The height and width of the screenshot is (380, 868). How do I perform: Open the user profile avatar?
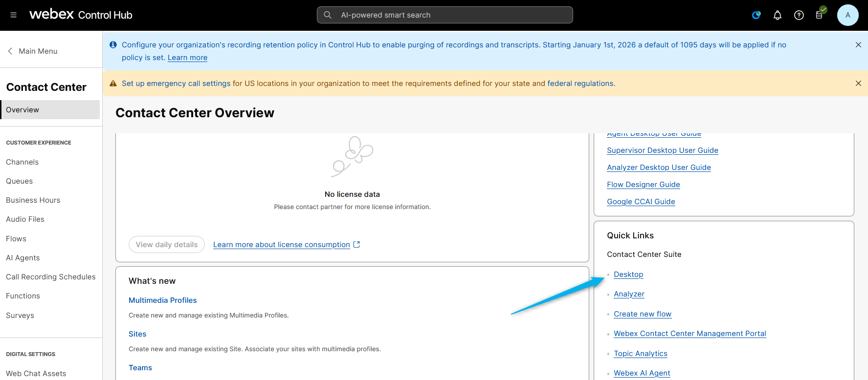point(847,15)
